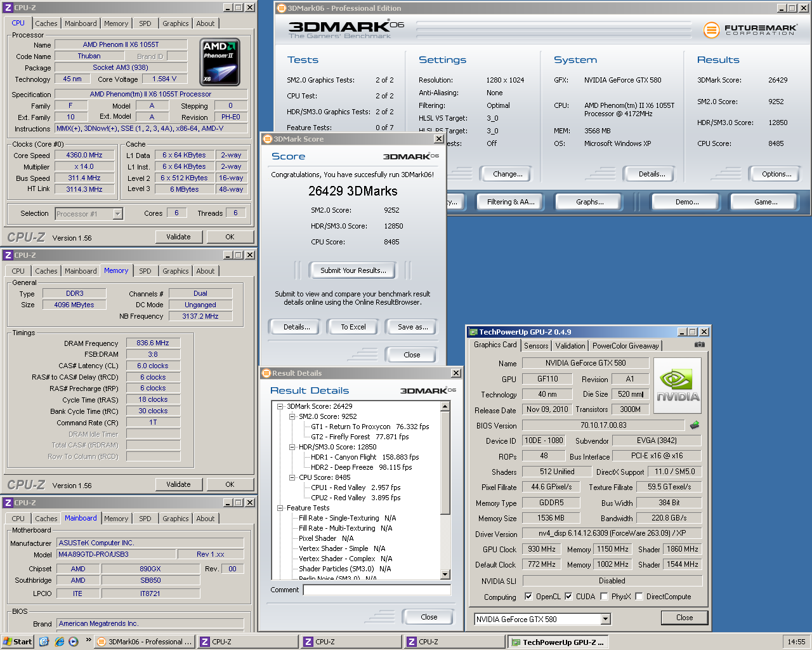Open PowerColor Giveaway tab in GPU-Z

(625, 346)
